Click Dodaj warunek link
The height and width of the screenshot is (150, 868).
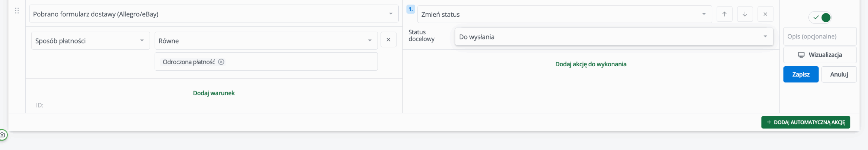click(x=214, y=93)
